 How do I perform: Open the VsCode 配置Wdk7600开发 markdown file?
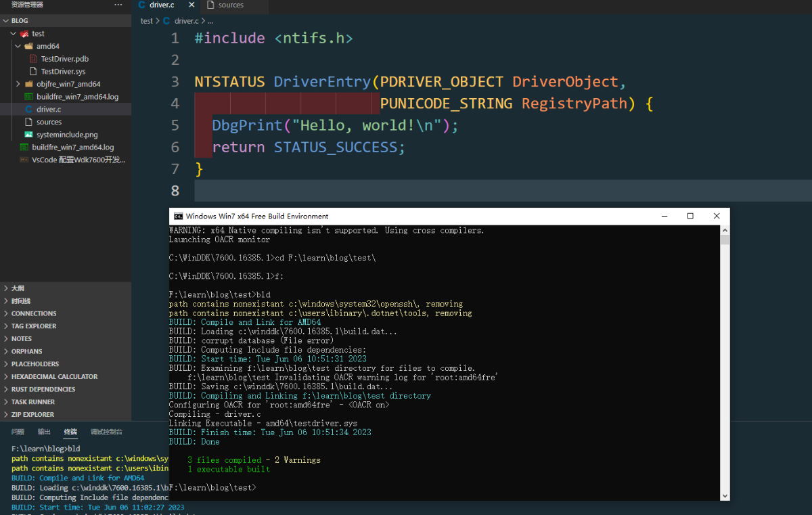point(78,160)
